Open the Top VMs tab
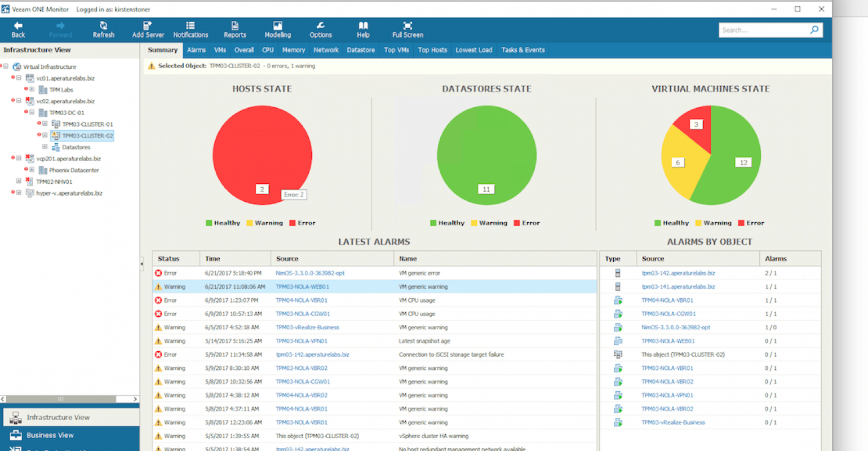 [x=397, y=50]
